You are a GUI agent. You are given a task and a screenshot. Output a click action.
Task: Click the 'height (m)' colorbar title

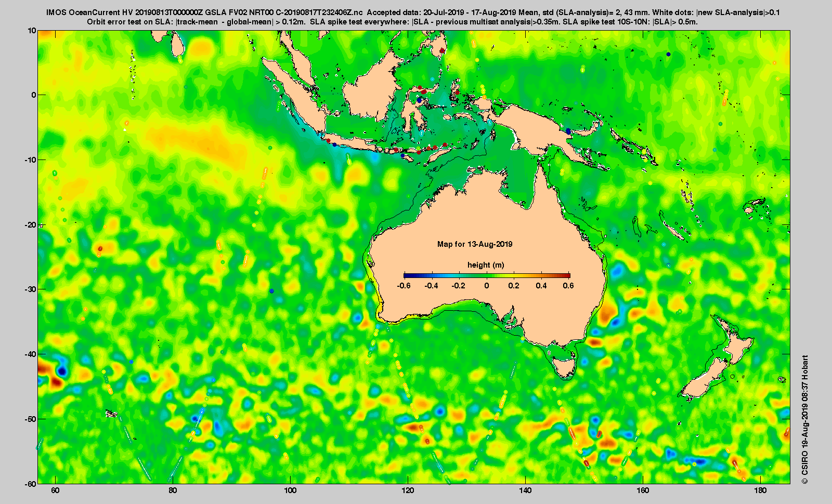[x=486, y=265]
